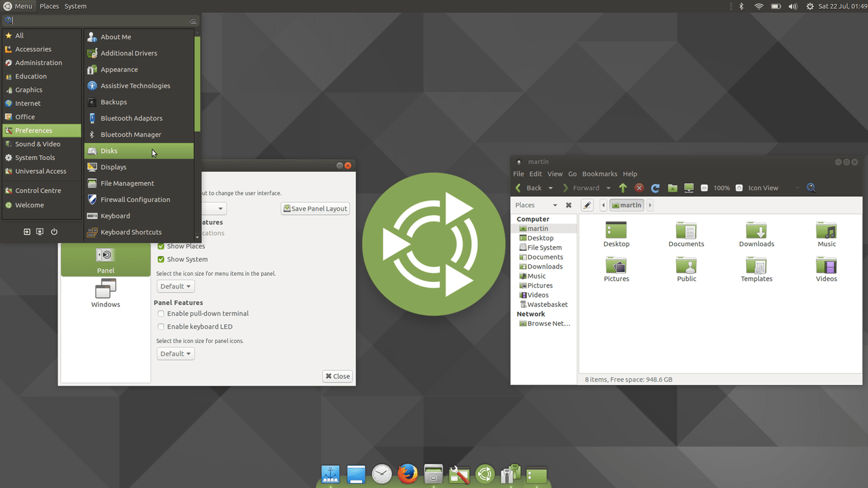
Task: Uncheck the Show Places option
Action: pyautogui.click(x=161, y=246)
